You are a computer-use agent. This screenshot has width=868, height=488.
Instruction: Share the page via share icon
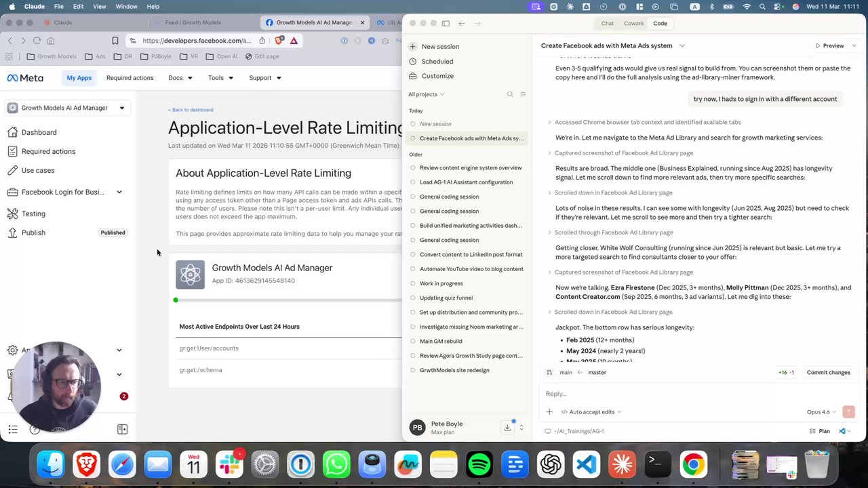[262, 41]
